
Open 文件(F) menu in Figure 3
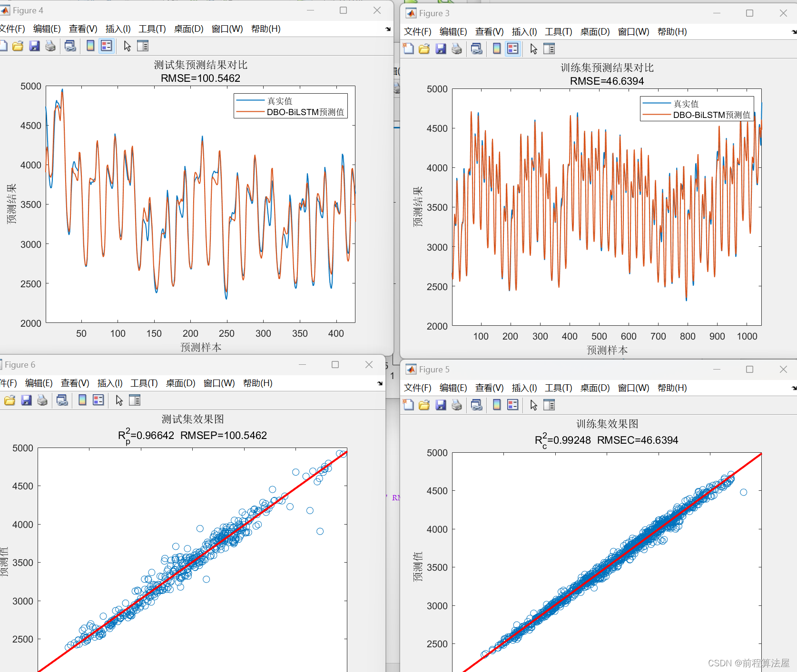(x=418, y=32)
